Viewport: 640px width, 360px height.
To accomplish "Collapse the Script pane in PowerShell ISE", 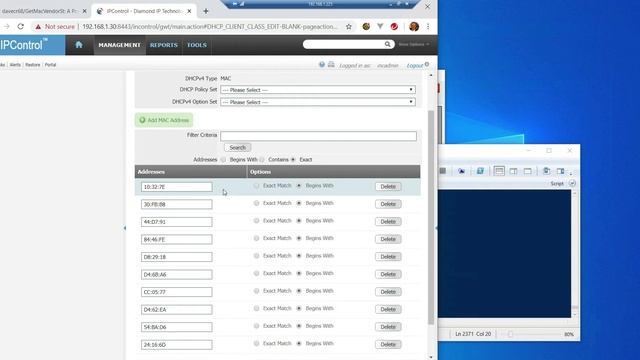I will 572,184.
